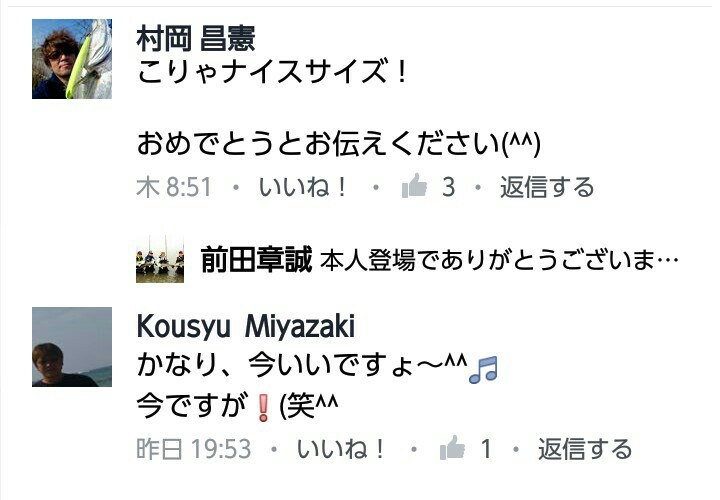The height and width of the screenshot is (500, 720).
Task: Click thumbs-up icon next to 3
Action: point(414,185)
